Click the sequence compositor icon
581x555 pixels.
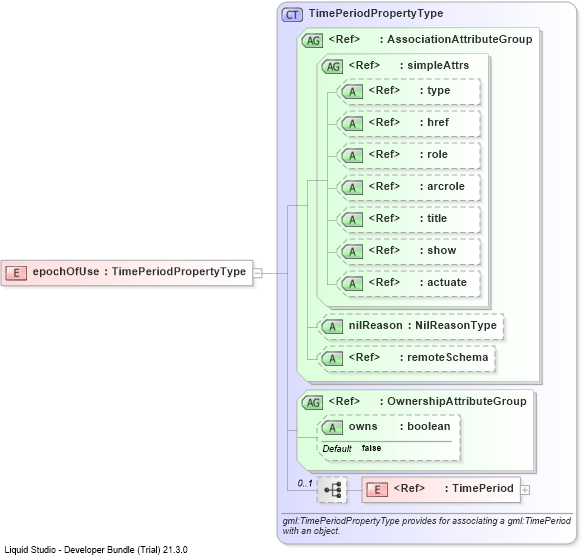point(332,490)
